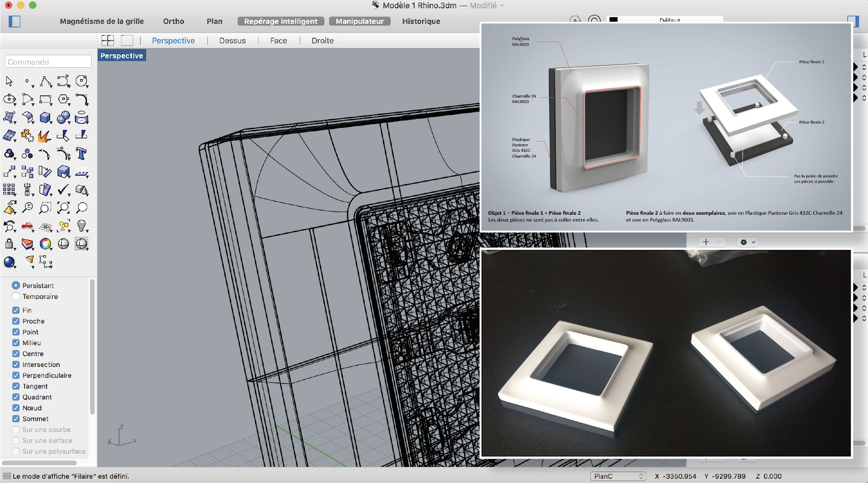Expand the Modifié title dropdown chevron
The image size is (868, 483).
tap(502, 5)
